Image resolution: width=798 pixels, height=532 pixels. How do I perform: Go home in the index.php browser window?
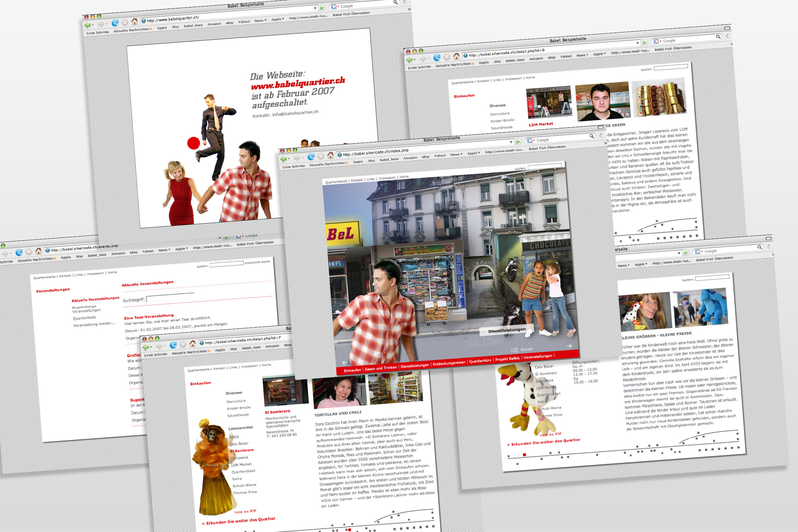pos(331,156)
